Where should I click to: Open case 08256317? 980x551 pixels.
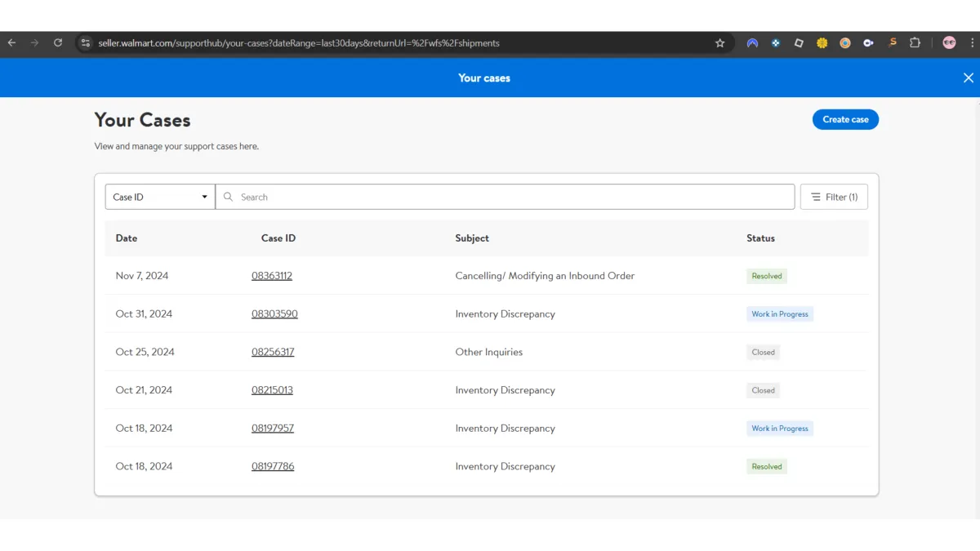pos(273,353)
